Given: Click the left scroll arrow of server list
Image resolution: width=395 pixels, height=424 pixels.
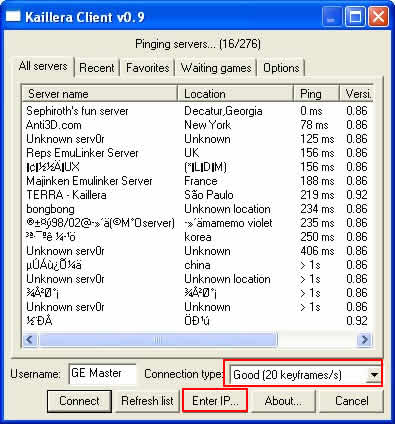Looking at the screenshot, I should [29, 340].
